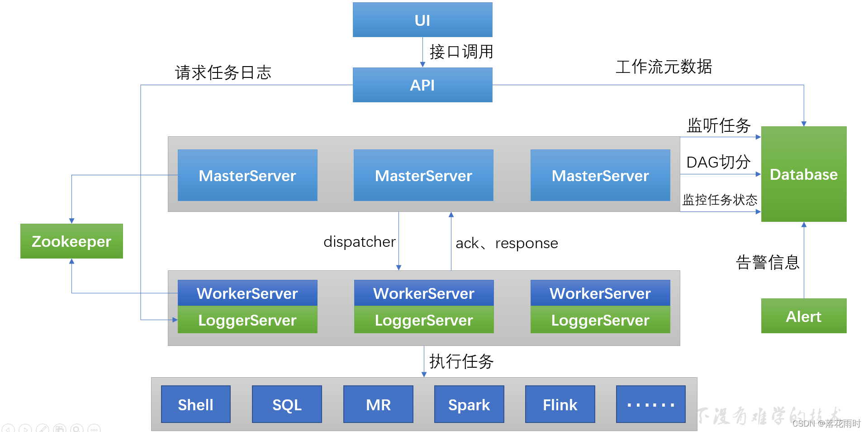Click the middle MasterServer block

pos(423,175)
